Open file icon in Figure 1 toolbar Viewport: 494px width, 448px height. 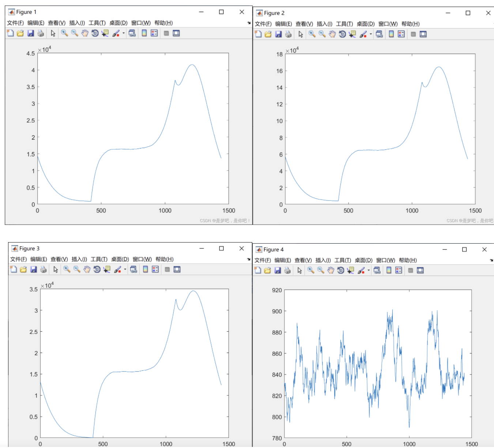[x=20, y=33]
